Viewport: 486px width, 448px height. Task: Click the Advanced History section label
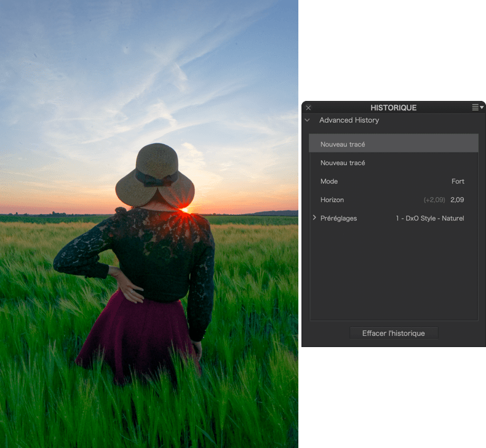pos(349,120)
